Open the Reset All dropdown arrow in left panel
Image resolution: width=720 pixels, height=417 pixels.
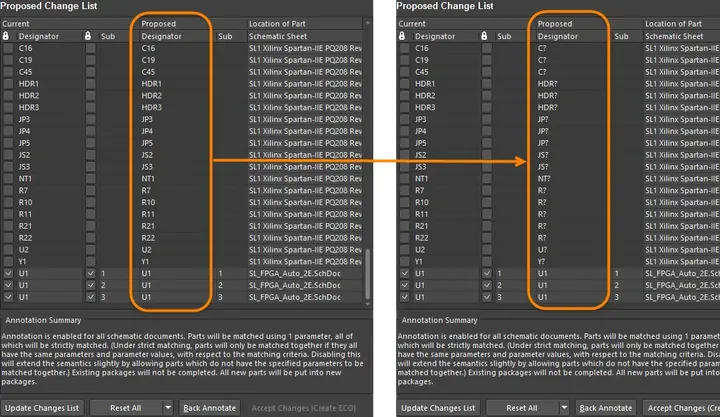[x=168, y=407]
